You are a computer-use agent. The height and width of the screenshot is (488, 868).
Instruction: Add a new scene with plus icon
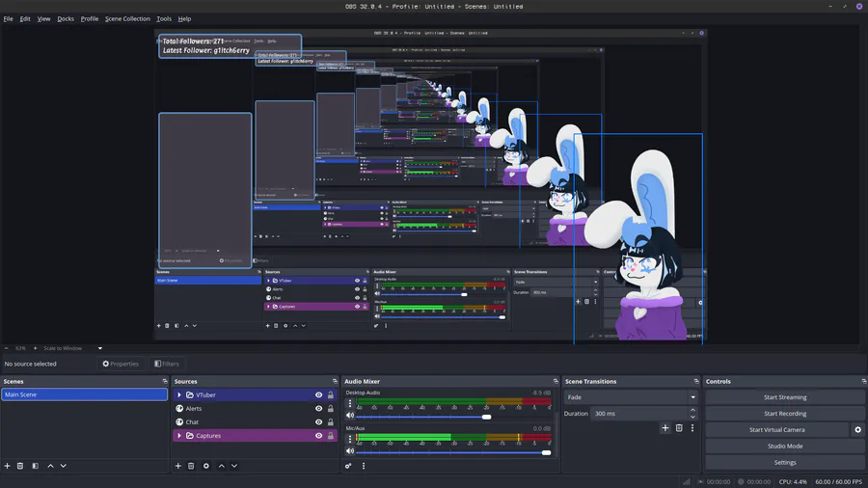tap(7, 466)
